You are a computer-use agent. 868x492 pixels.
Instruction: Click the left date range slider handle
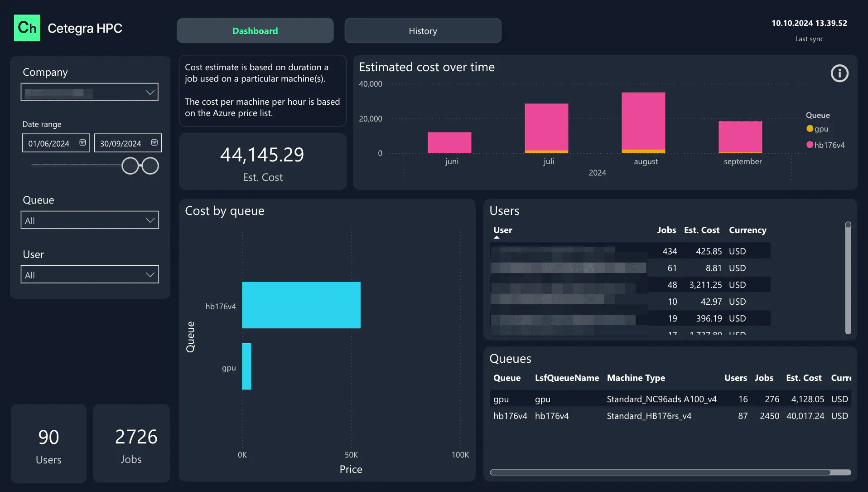[130, 166]
